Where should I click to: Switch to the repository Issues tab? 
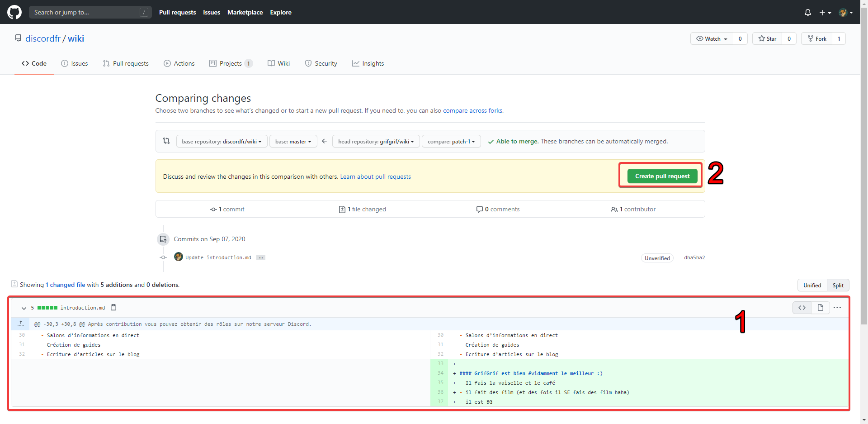click(75, 63)
